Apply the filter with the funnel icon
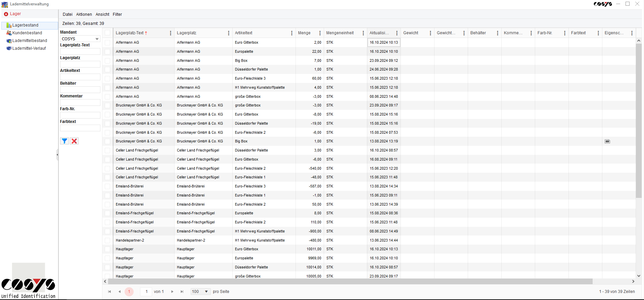Screen dimensions: 644x300 coord(64,141)
